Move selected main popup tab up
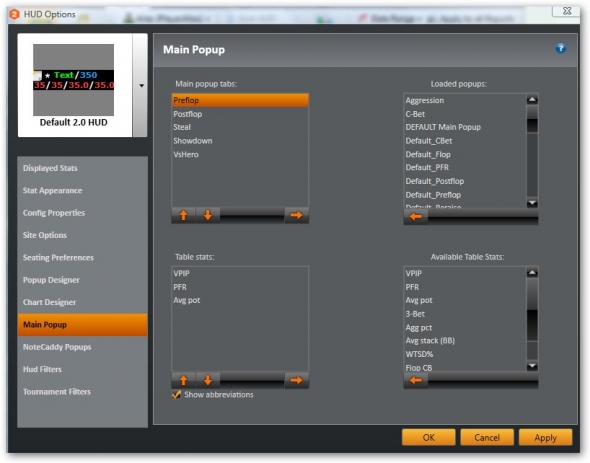The width and height of the screenshot is (590, 463). (183, 215)
